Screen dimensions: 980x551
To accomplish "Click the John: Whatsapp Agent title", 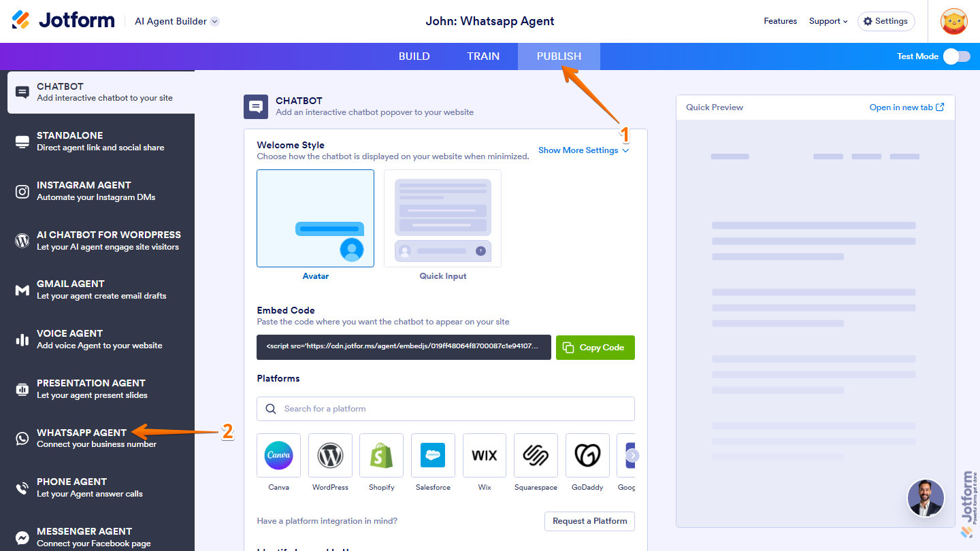I will (490, 21).
